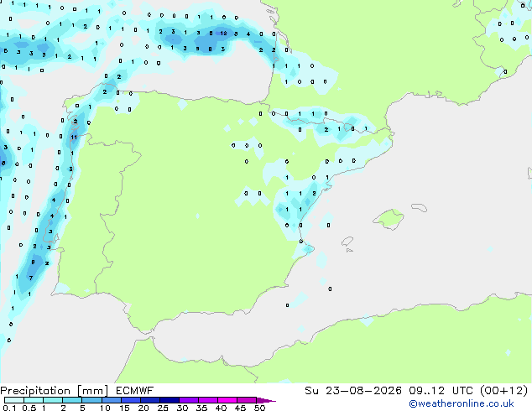Click the 'Precipitation [mm]' title text
The height and width of the screenshot is (411, 532).
(x=55, y=391)
